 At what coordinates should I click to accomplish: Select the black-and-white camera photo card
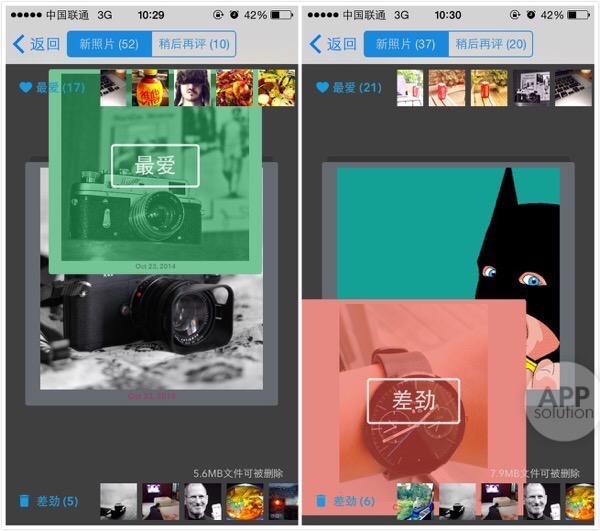(152, 331)
